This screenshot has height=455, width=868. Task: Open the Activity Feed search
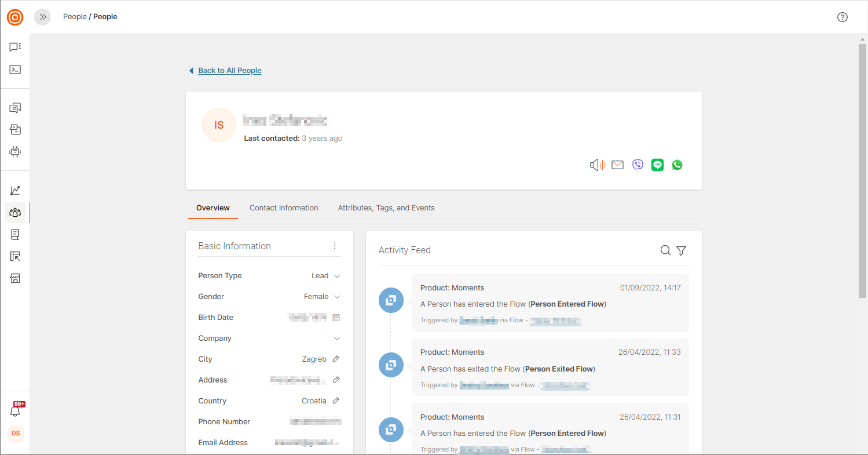665,250
